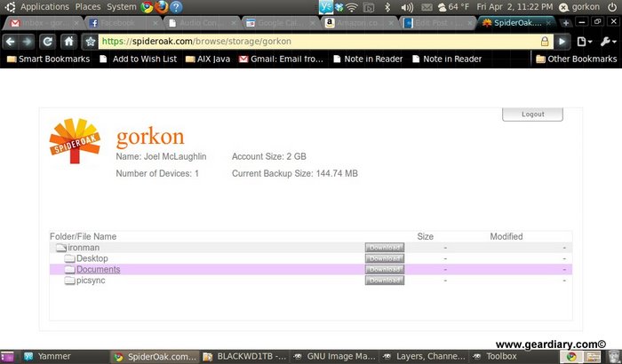Open the Places menu

click(x=88, y=7)
